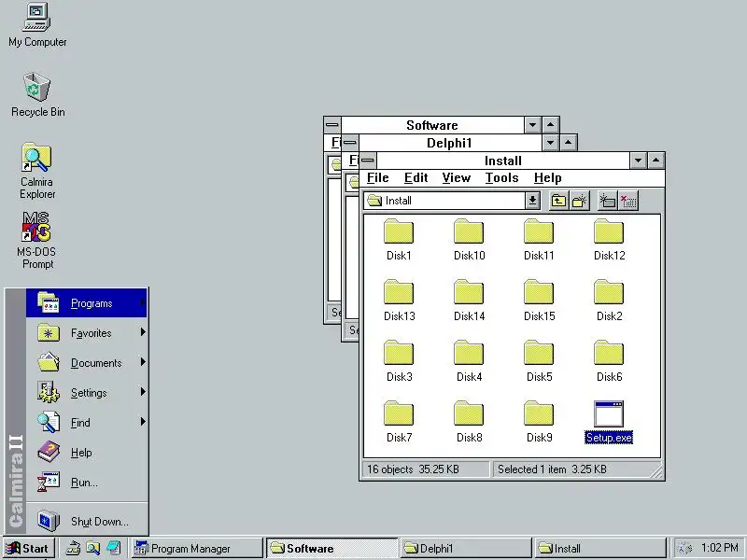Switch to Program Manager taskbar button
Image resolution: width=747 pixels, height=560 pixels.
(x=197, y=548)
